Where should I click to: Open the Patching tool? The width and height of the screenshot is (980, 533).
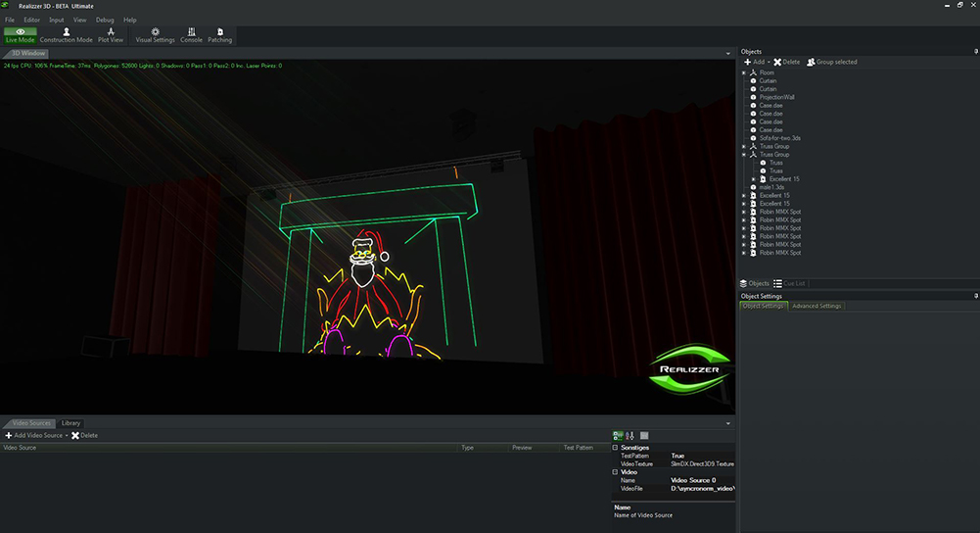point(220,35)
